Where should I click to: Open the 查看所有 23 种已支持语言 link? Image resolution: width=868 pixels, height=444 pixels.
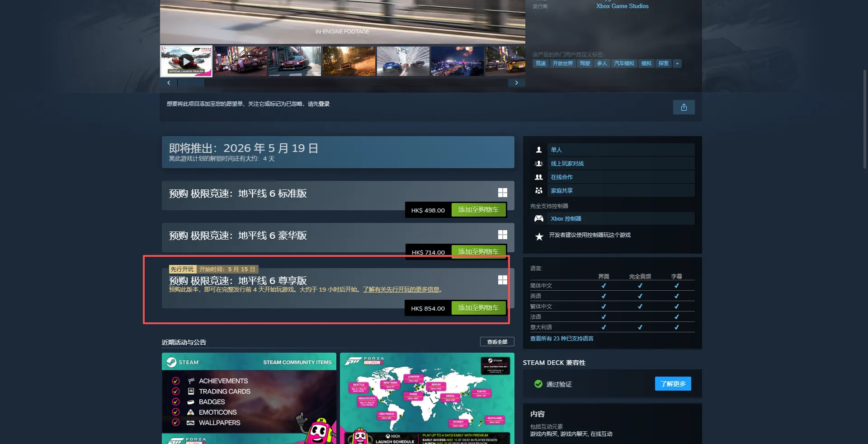(561, 339)
